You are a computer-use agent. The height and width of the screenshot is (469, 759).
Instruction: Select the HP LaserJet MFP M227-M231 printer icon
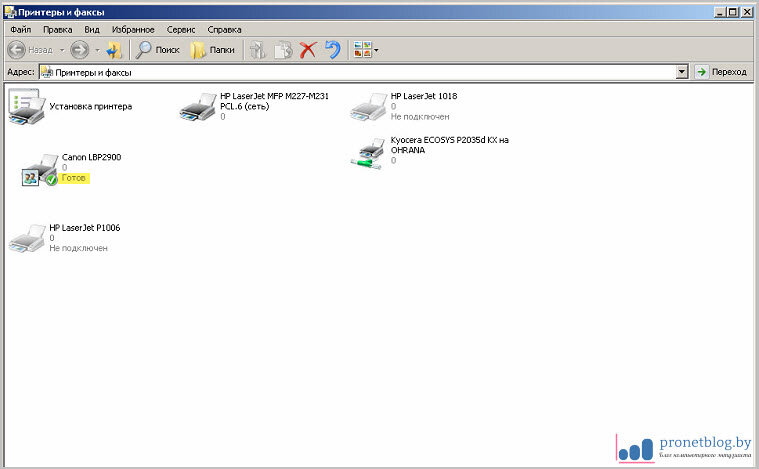[197, 107]
